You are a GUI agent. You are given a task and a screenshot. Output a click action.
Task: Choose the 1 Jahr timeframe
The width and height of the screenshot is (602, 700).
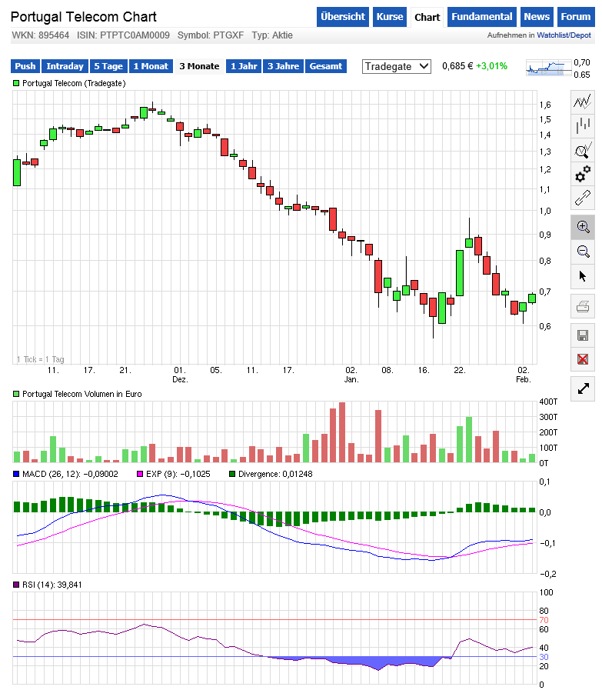pyautogui.click(x=244, y=66)
